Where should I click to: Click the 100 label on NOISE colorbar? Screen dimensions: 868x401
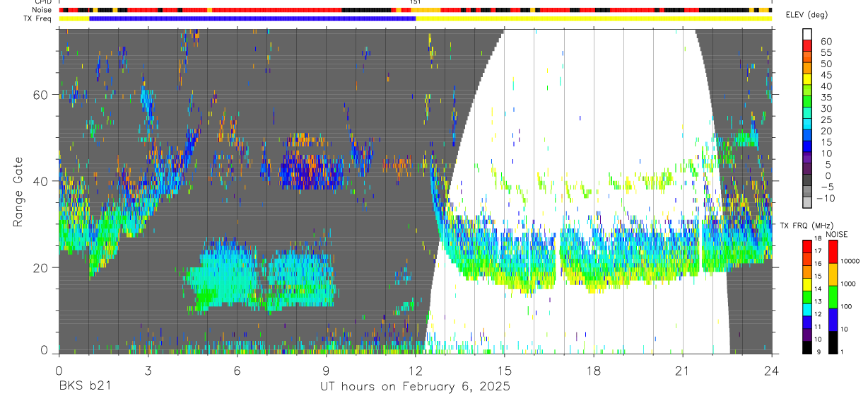(845, 306)
